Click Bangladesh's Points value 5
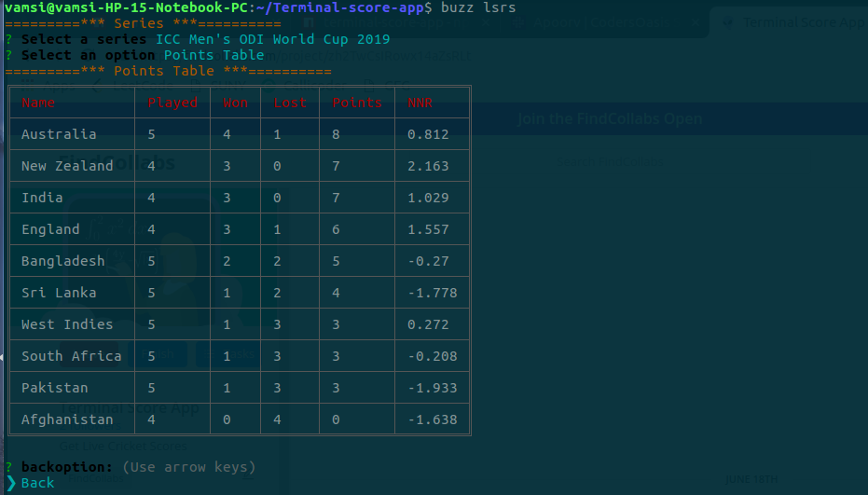This screenshot has width=868, height=495. [336, 261]
